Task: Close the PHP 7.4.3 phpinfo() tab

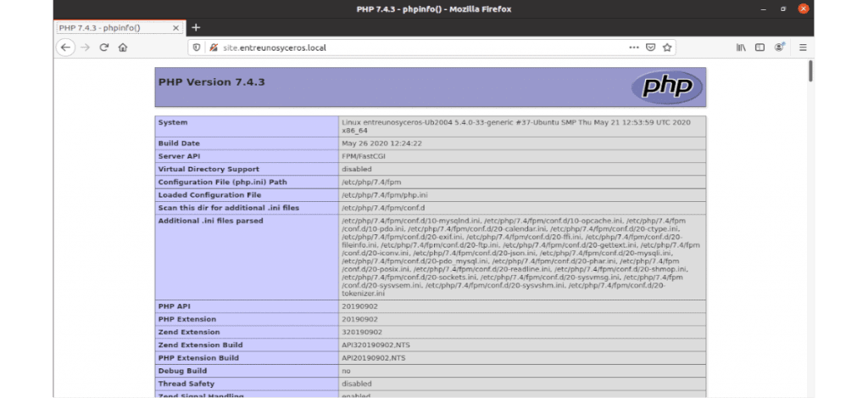Action: (176, 28)
